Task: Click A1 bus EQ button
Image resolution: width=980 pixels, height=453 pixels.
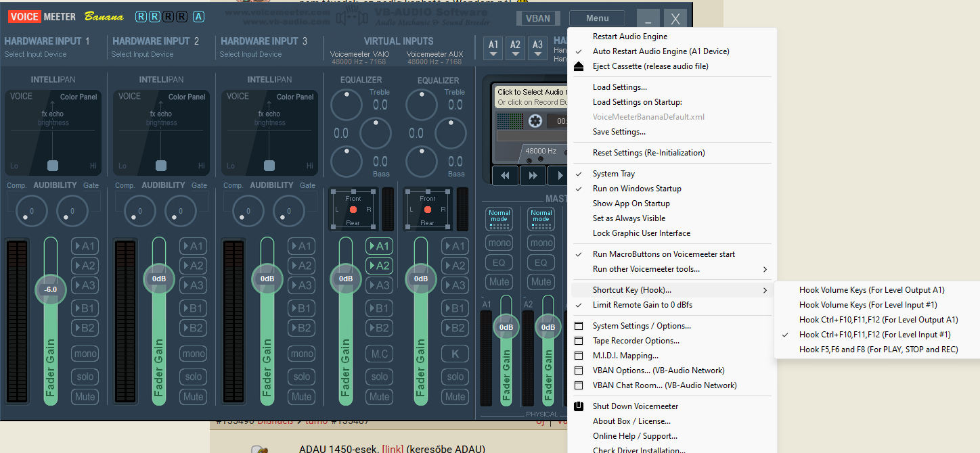Action: tap(499, 262)
